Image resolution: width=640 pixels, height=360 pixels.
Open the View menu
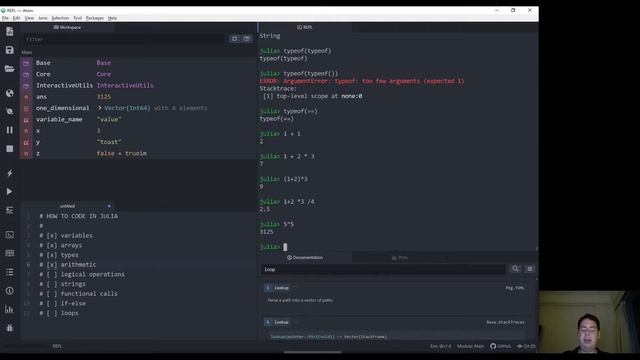click(29, 18)
